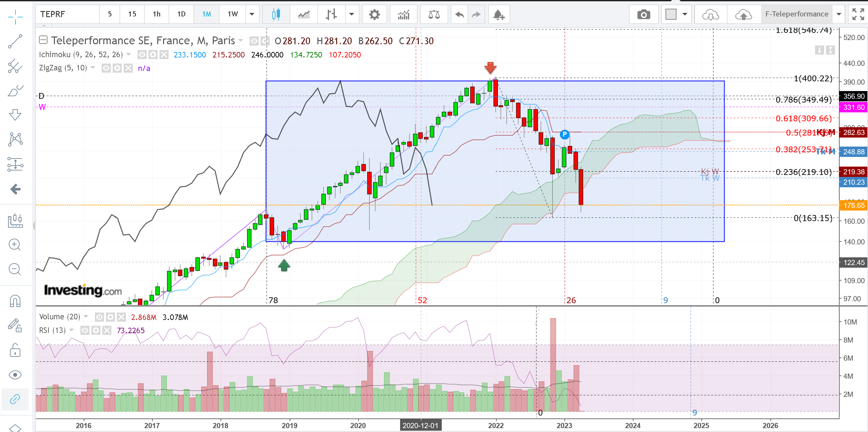Click the link drawings icon in sidebar
Image resolution: width=868 pixels, height=432 pixels.
(x=15, y=399)
